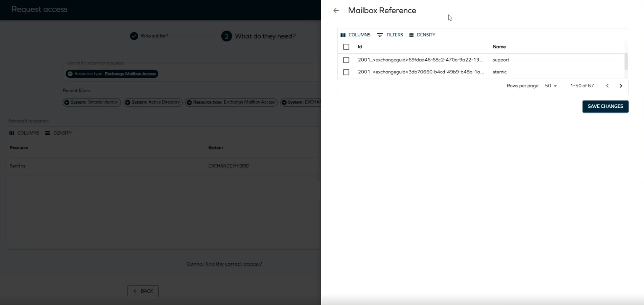Click the BACK button
This screenshot has height=305, width=644.
click(143, 291)
